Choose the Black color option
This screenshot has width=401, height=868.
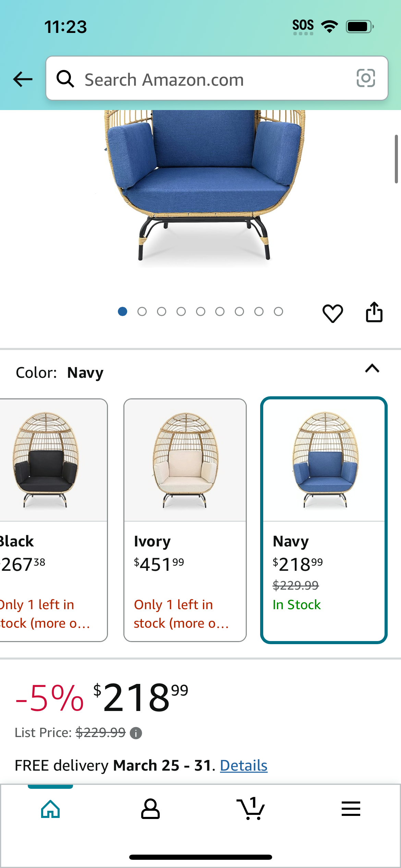point(53,520)
